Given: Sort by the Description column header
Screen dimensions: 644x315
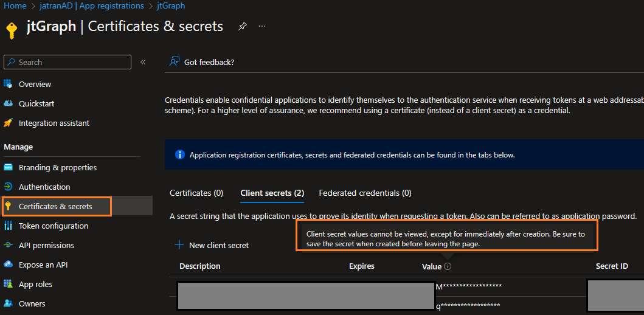Looking at the screenshot, I should [x=200, y=266].
